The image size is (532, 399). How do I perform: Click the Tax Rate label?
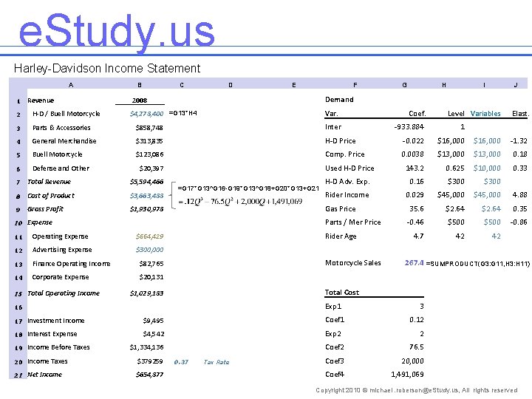pyautogui.click(x=216, y=362)
